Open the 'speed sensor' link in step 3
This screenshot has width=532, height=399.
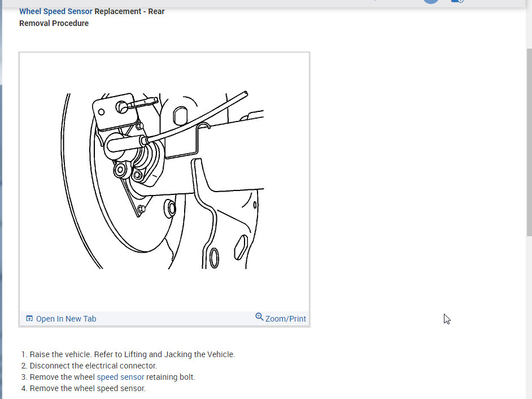tap(120, 377)
